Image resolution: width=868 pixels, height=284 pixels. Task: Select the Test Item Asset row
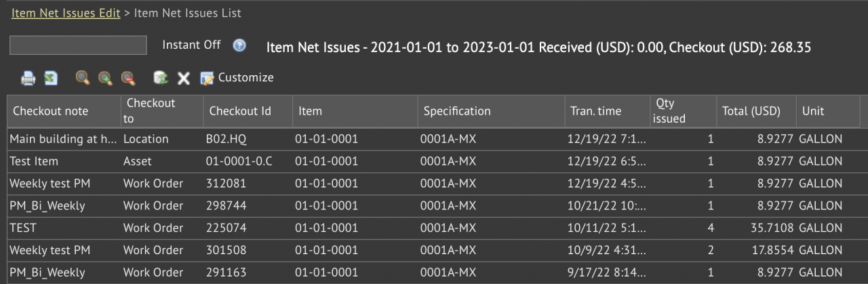coord(434,161)
